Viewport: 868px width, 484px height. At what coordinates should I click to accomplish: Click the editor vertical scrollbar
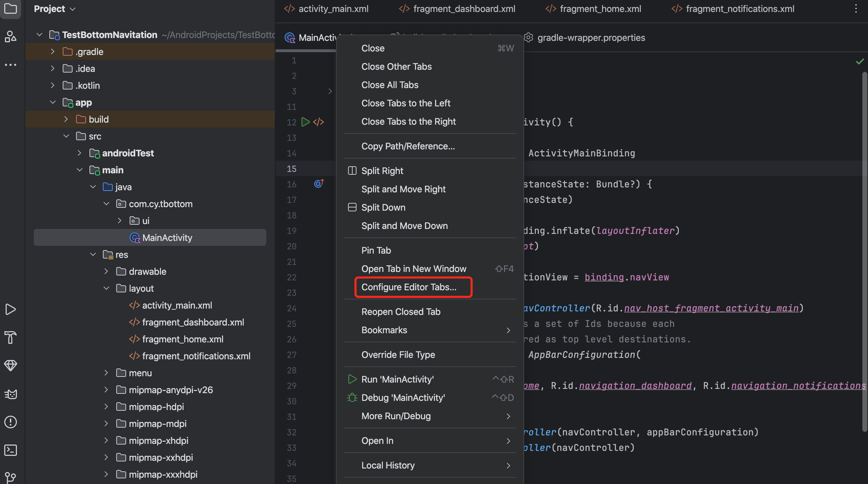864,251
